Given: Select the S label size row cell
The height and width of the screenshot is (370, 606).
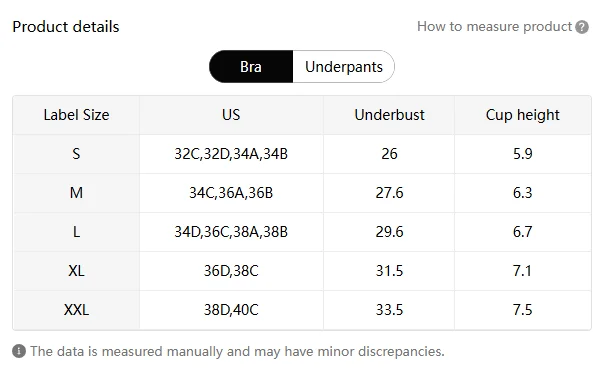Looking at the screenshot, I should (x=76, y=154).
